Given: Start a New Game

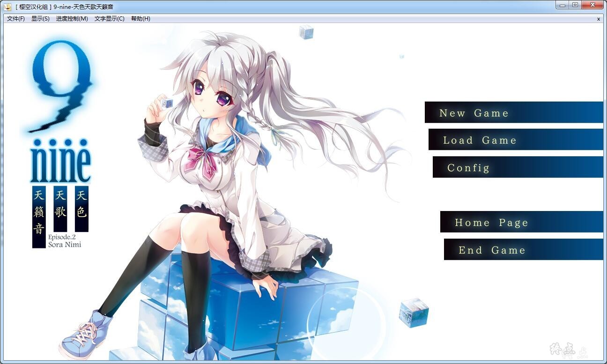Looking at the screenshot, I should point(514,112).
